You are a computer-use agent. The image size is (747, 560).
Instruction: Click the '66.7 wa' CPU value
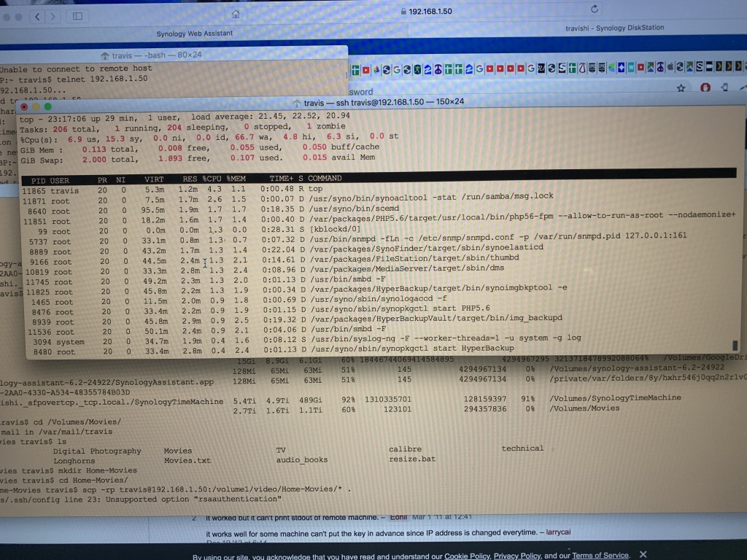tap(253, 136)
